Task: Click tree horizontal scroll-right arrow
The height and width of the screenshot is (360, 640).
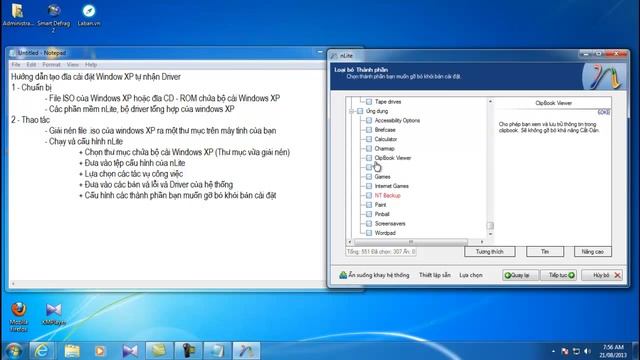Action: [482, 242]
